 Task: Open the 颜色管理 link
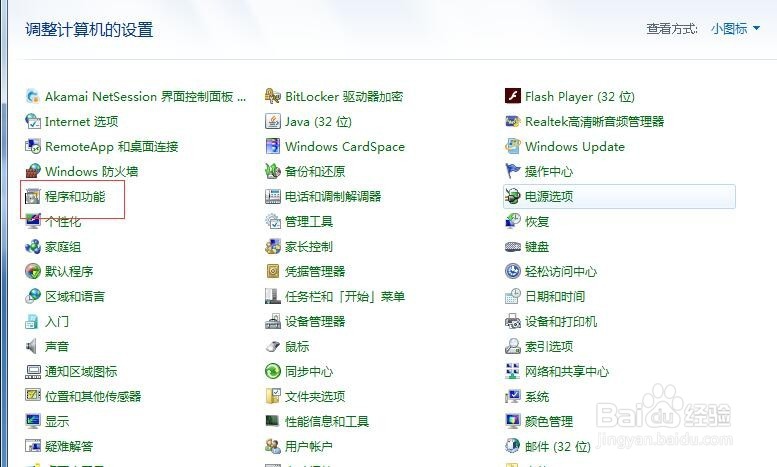click(549, 421)
